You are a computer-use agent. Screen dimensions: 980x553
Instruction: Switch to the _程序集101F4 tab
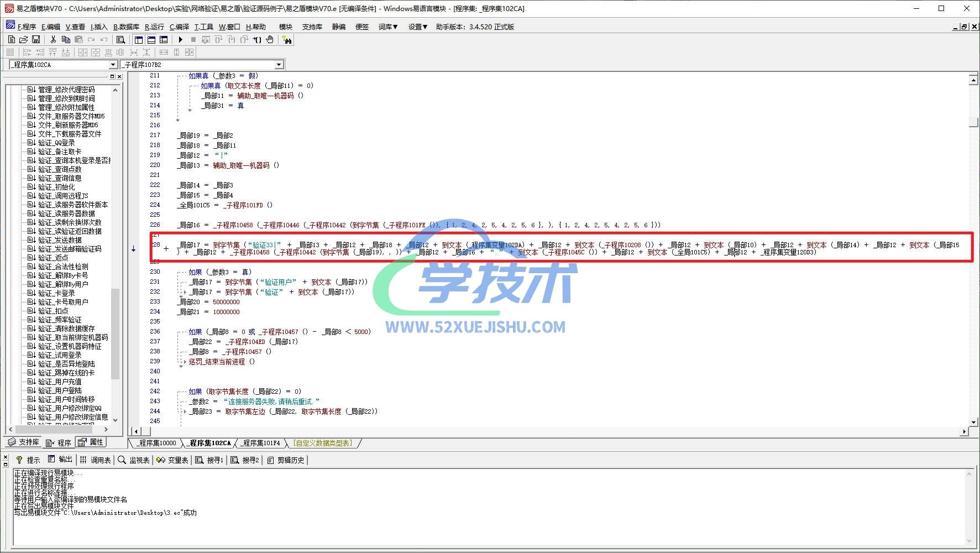(262, 443)
